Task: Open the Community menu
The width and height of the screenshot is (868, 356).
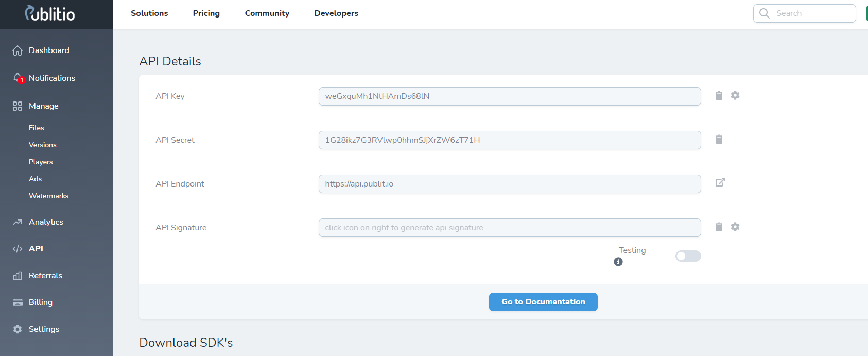Action: tap(267, 13)
